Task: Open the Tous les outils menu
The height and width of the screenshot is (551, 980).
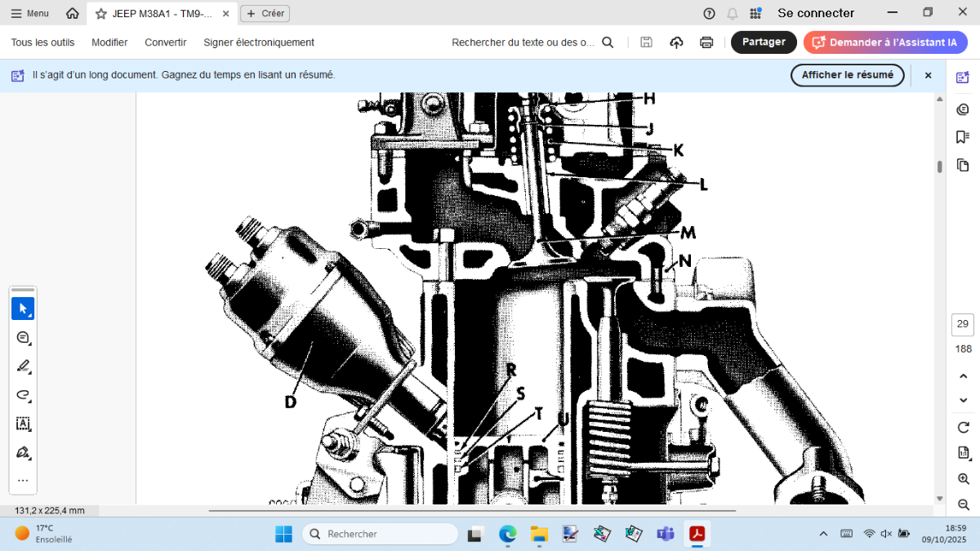Action: click(42, 42)
